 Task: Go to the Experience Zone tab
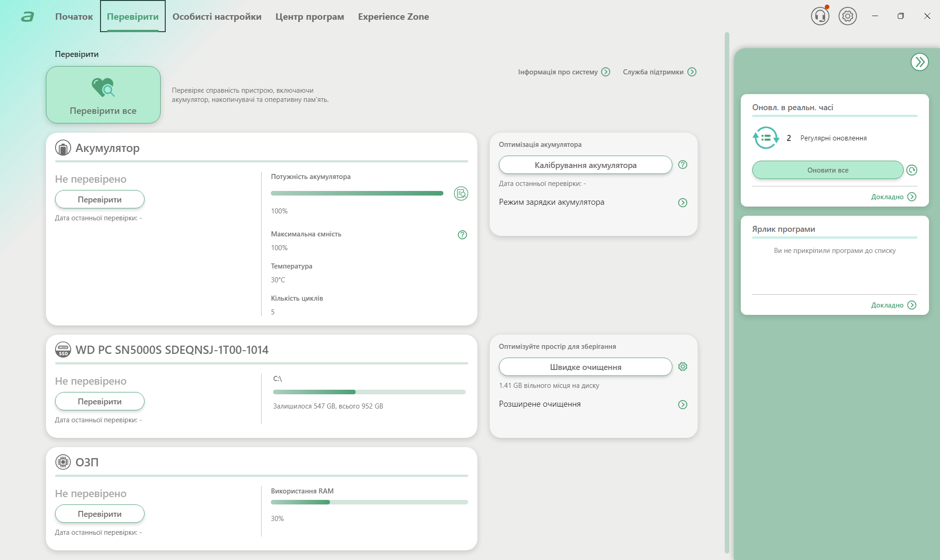pyautogui.click(x=393, y=17)
